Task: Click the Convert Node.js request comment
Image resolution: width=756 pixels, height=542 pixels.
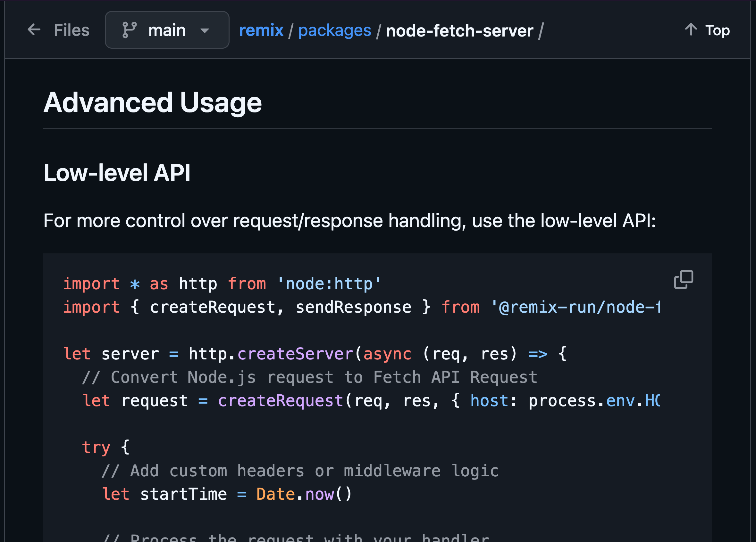Action: [x=309, y=377]
